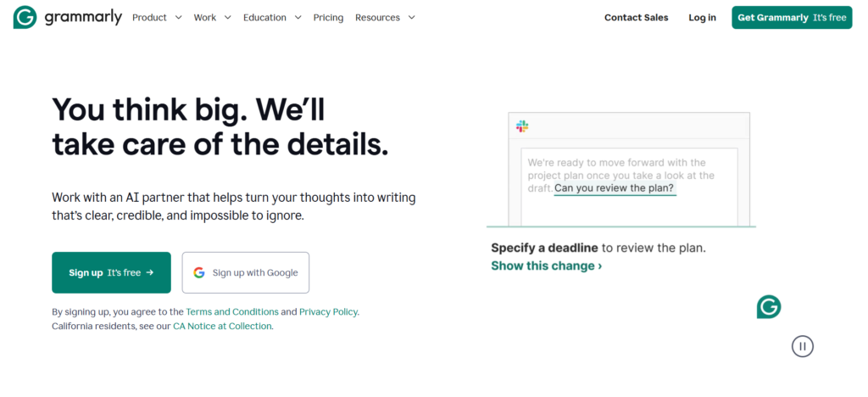Click the Log in link
Screen dimensions: 868x397
pyautogui.click(x=702, y=17)
